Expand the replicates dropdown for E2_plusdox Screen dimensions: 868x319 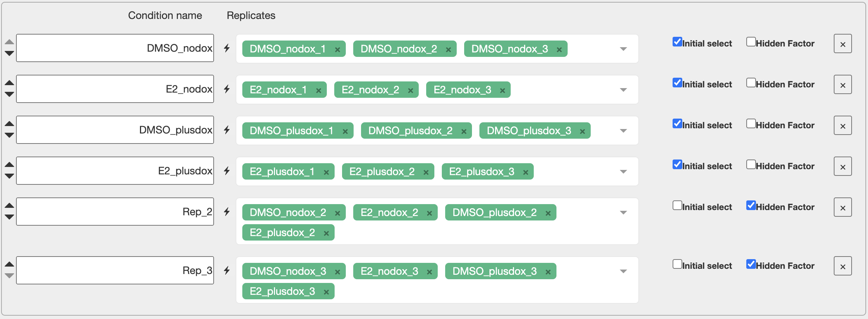(x=623, y=171)
